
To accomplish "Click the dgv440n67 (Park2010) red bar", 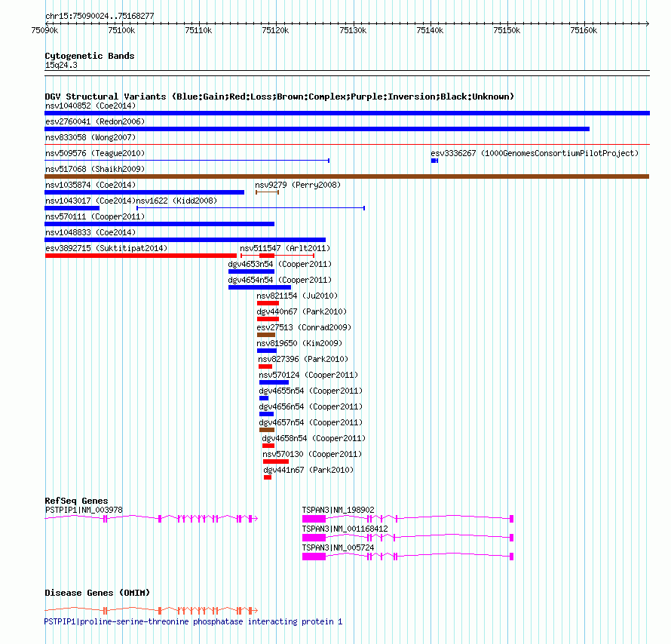I will [268, 319].
